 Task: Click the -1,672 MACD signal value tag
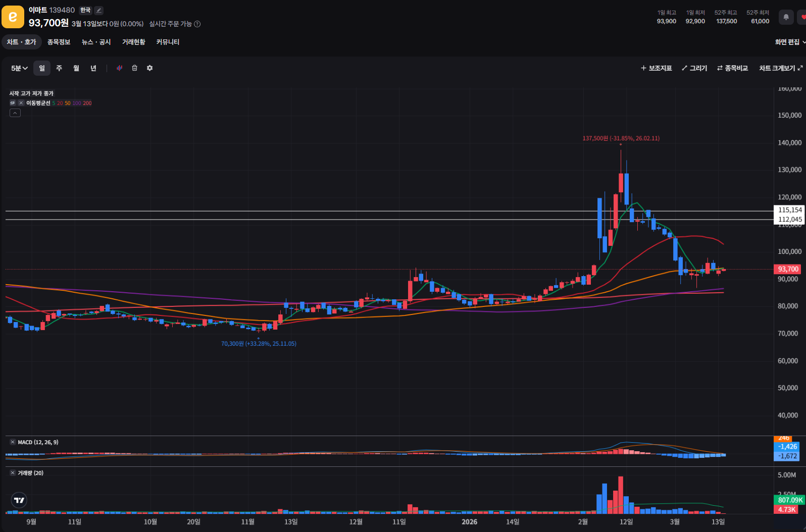787,456
